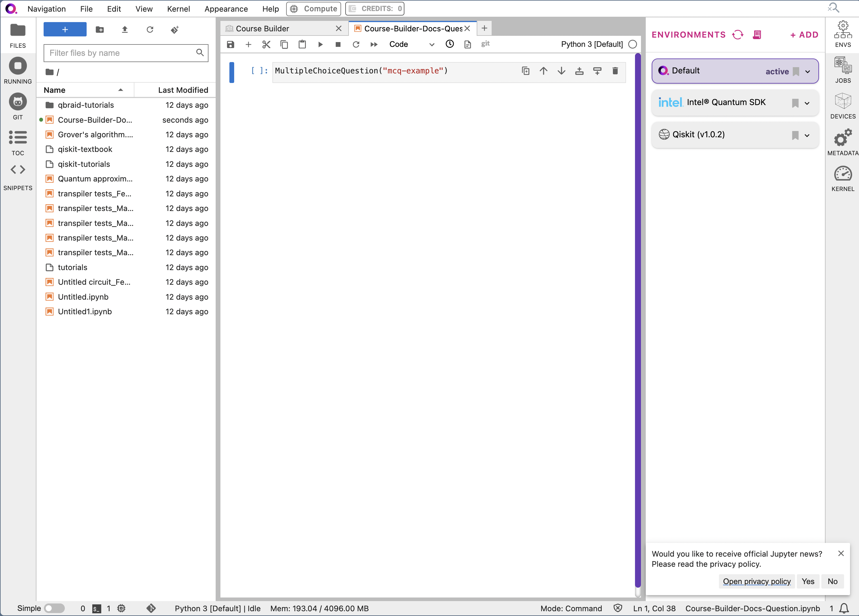Click the Git clone icon in file browser
The image size is (859, 616).
pos(175,30)
